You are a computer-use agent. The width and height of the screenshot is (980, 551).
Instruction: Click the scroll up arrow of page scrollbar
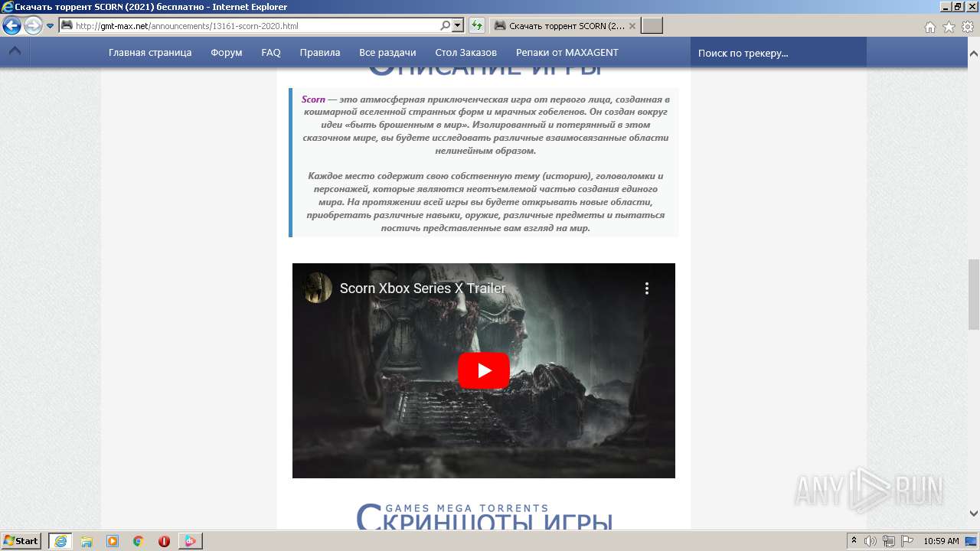tap(974, 54)
